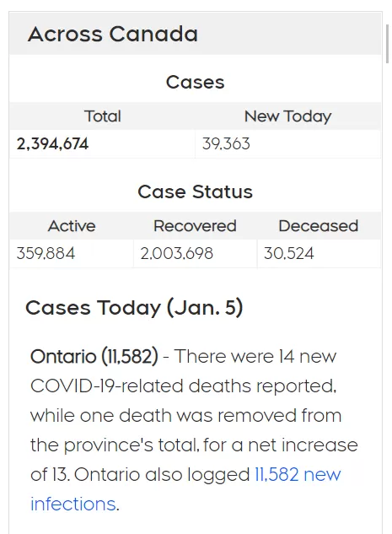Viewport: 392px width, 534px height.
Task: Click the 'Deceased' column header
Action: coord(319,226)
